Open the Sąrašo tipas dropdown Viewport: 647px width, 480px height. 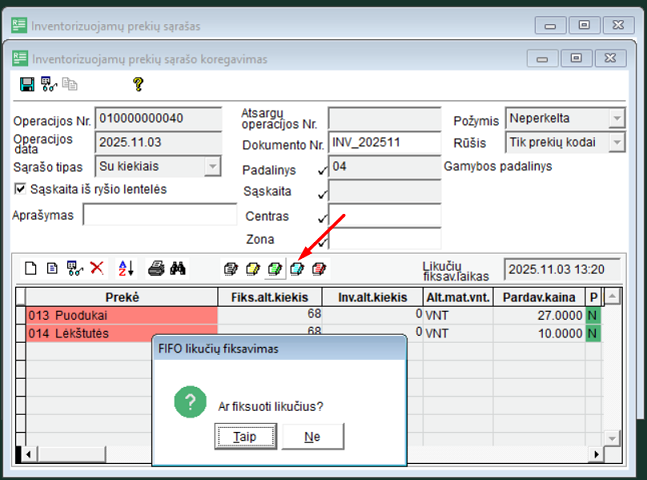212,166
